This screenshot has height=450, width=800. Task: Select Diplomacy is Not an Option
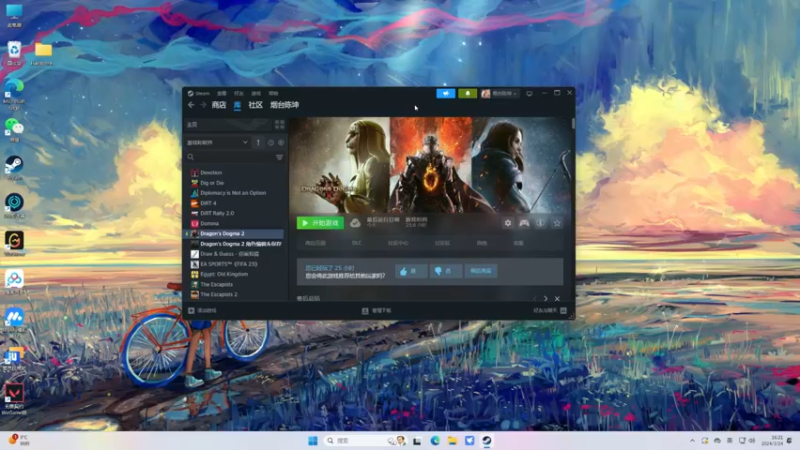pyautogui.click(x=233, y=193)
